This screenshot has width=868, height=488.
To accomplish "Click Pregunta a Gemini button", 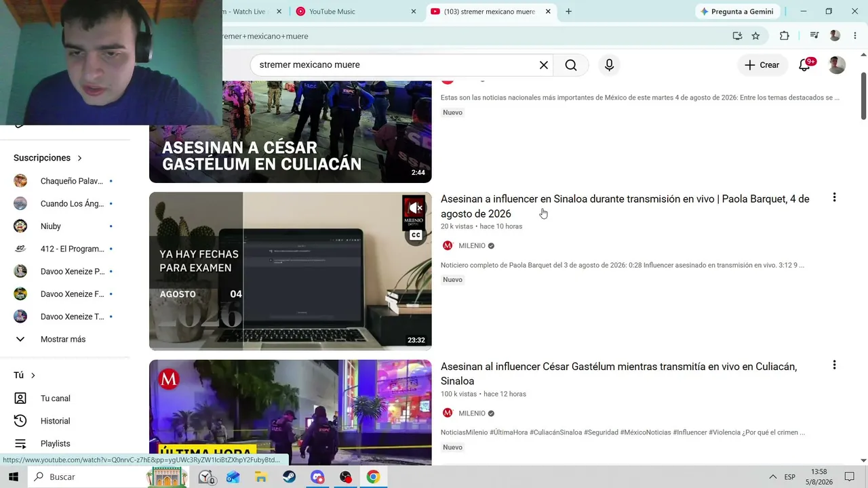I will pos(737,12).
